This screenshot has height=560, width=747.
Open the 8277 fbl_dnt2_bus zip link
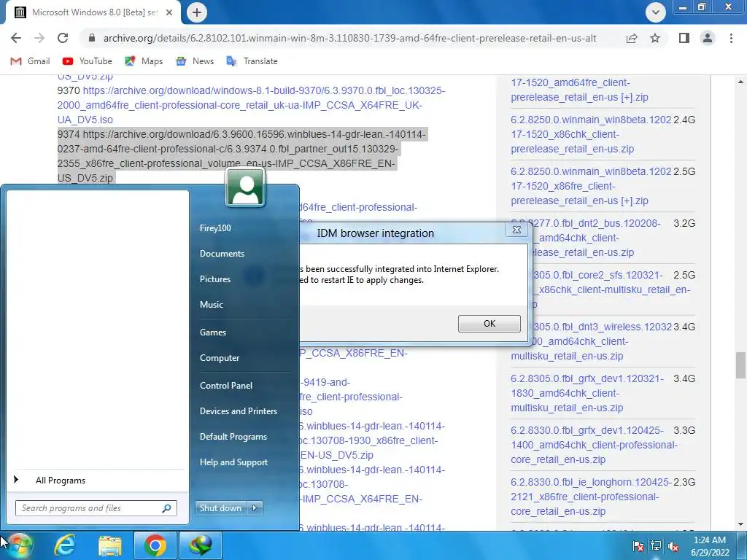coord(598,238)
